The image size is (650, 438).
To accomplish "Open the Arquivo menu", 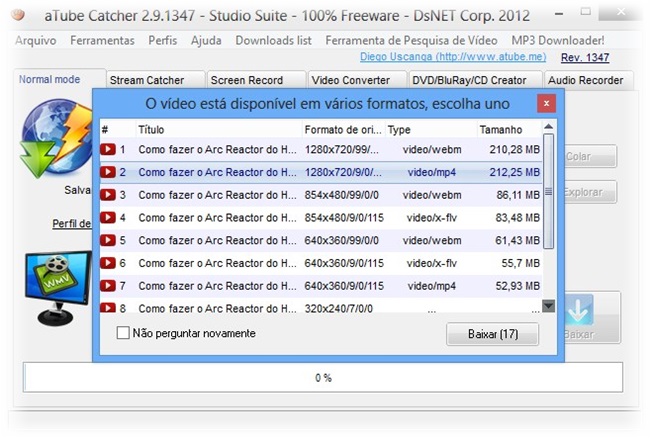I will click(x=36, y=41).
